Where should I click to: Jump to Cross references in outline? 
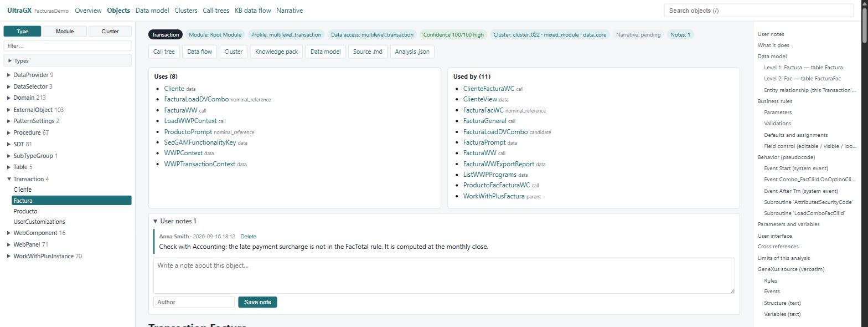click(x=778, y=247)
